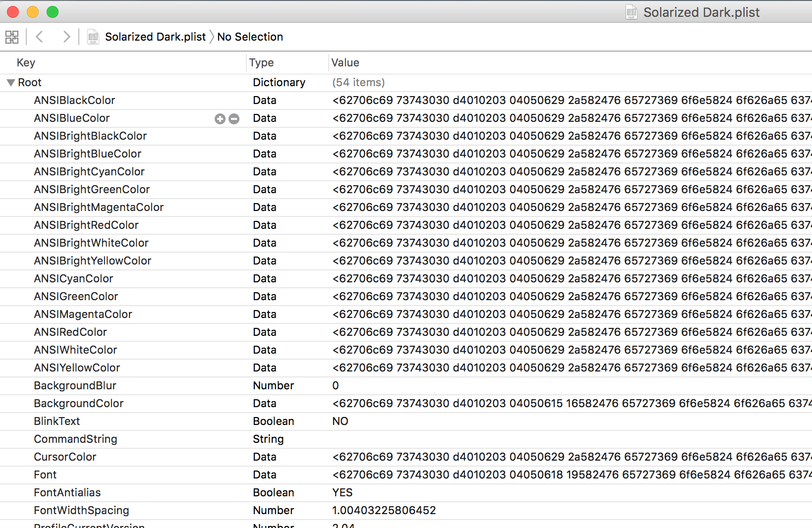The height and width of the screenshot is (528, 812).
Task: Click the Data type of CursorColor
Action: [x=264, y=457]
